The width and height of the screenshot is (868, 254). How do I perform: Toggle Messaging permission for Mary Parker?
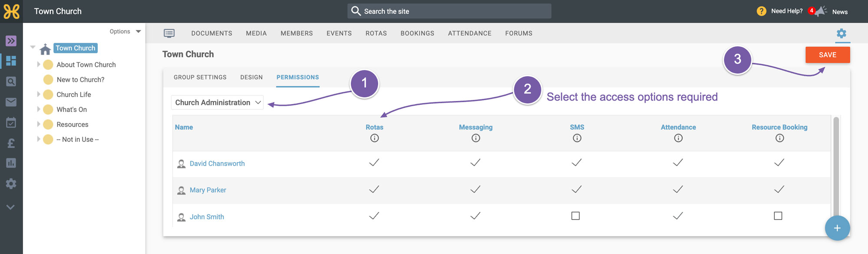475,189
